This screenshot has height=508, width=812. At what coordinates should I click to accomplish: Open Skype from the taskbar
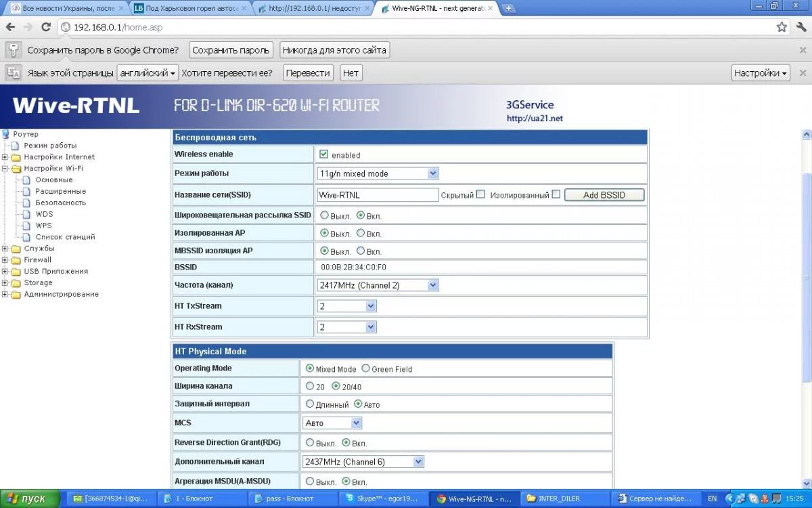[x=382, y=499]
